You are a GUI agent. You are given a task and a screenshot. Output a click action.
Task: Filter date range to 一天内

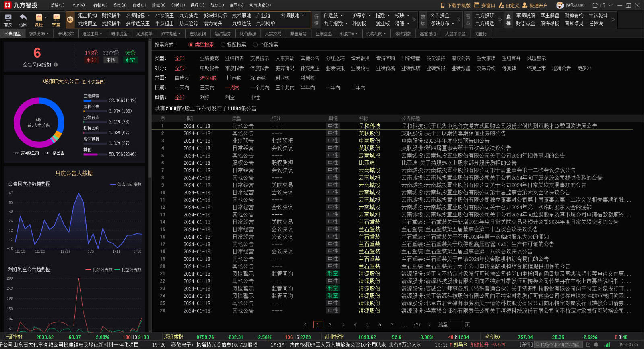(182, 87)
